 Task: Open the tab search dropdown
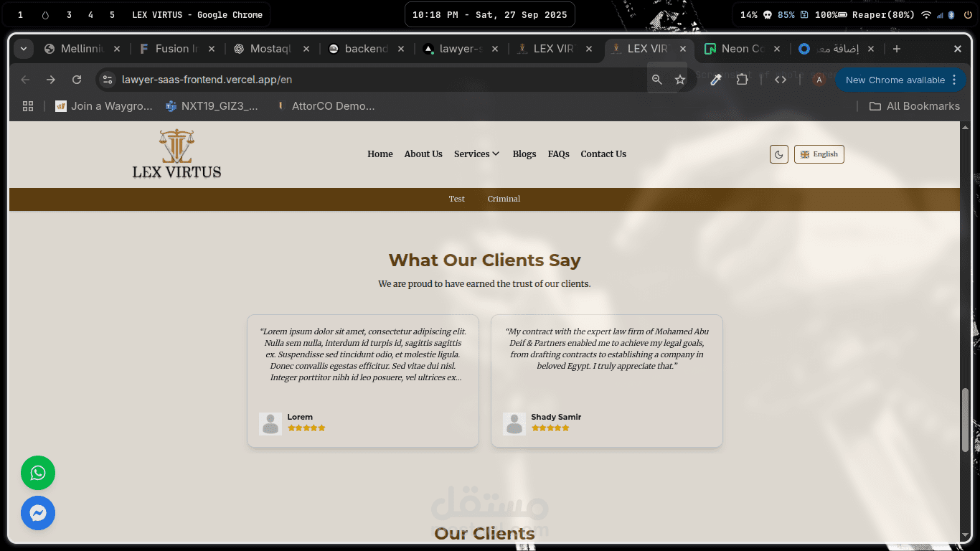(x=24, y=49)
